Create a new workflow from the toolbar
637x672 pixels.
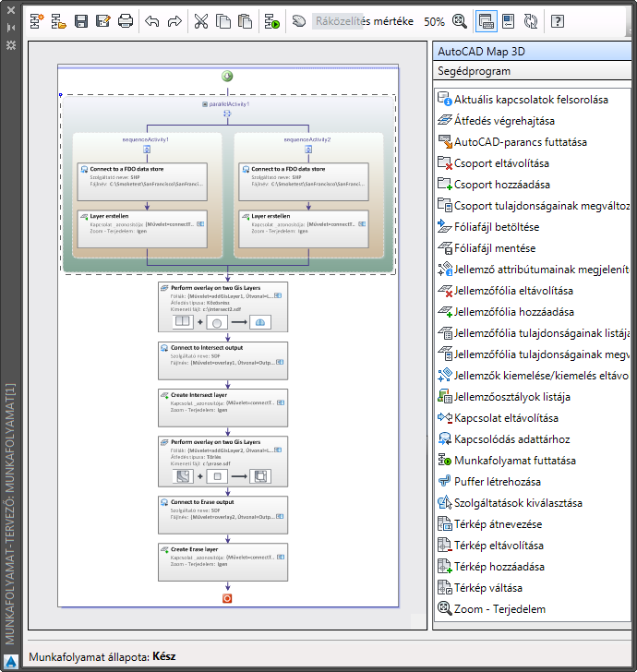click(37, 21)
